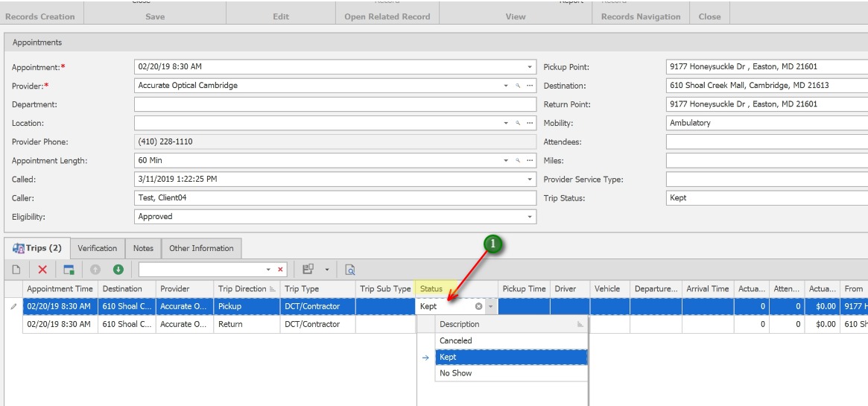
Task: Click the Destination address field
Action: (x=767, y=86)
